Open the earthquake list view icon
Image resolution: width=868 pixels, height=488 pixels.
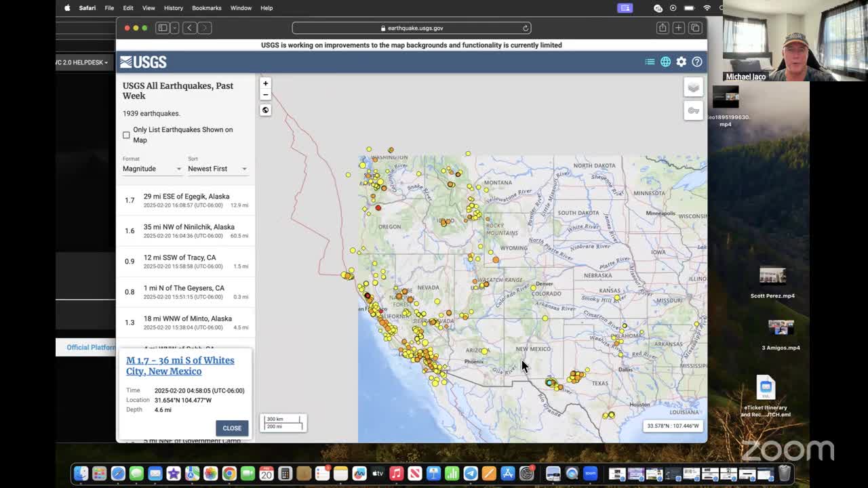coord(650,62)
